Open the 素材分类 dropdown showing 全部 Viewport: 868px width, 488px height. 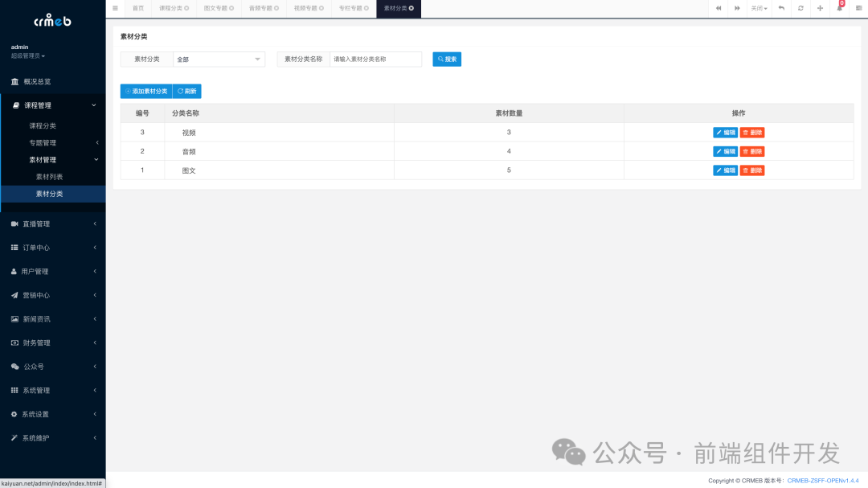[x=219, y=59]
